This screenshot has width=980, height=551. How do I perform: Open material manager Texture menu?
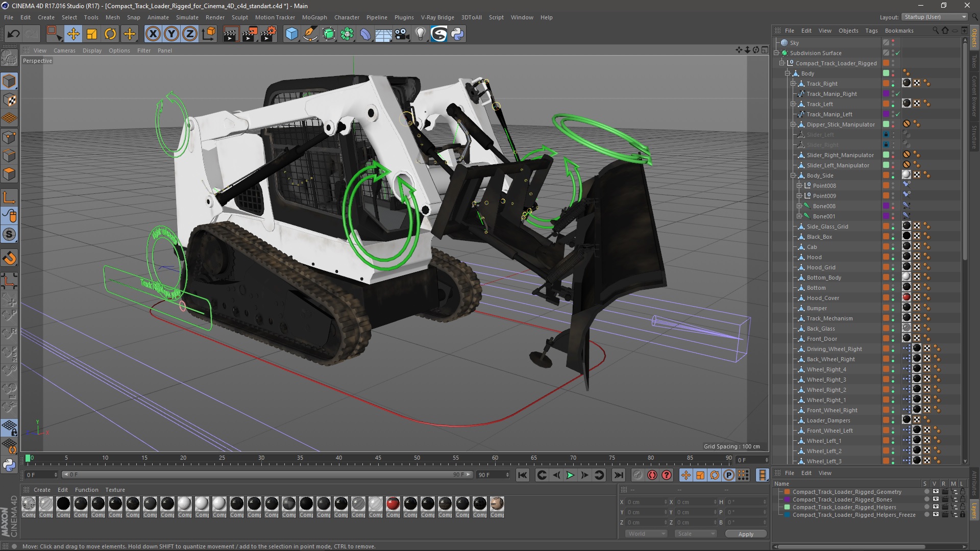pyautogui.click(x=115, y=490)
